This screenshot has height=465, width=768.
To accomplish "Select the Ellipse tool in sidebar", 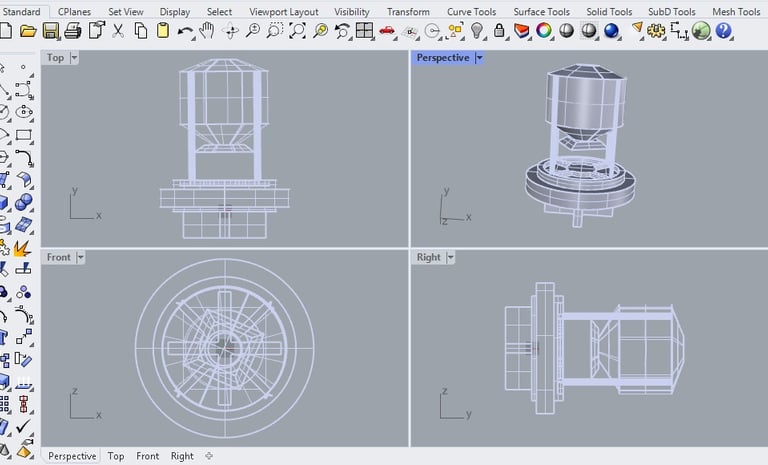I will (x=24, y=112).
